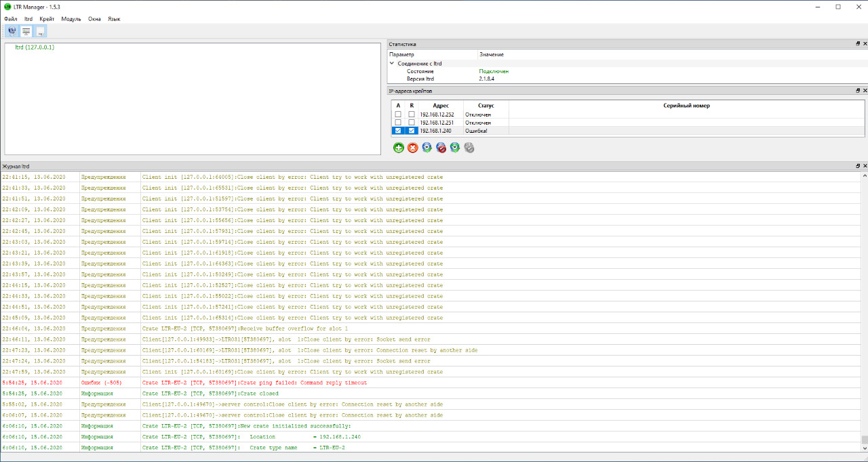The width and height of the screenshot is (868, 462).
Task: Click the Ошибка! status cell
Action: (x=486, y=131)
